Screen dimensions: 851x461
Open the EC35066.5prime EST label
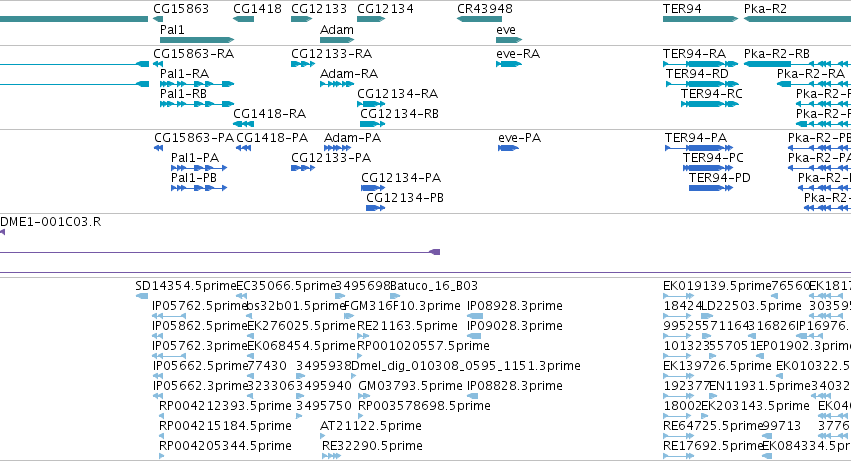point(286,286)
